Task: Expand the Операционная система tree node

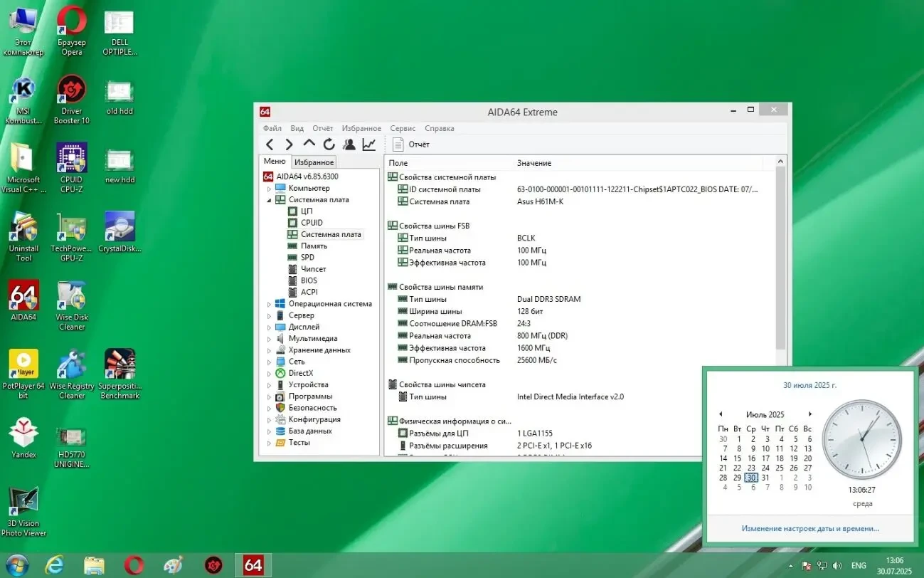Action: tap(270, 304)
